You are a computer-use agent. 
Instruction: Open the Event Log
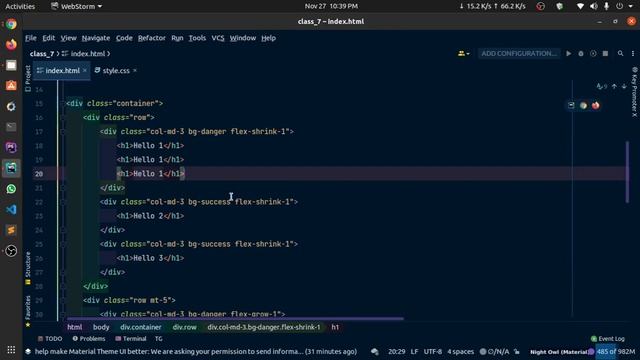click(608, 339)
